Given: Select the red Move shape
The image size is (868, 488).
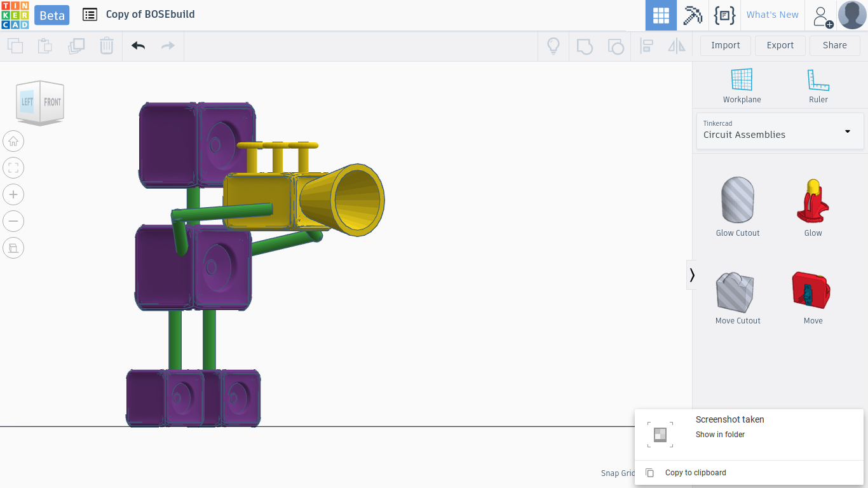Looking at the screenshot, I should [x=813, y=297].
